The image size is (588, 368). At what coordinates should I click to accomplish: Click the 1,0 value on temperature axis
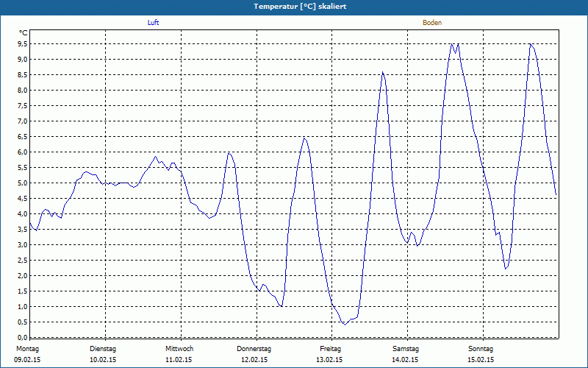click(22, 306)
